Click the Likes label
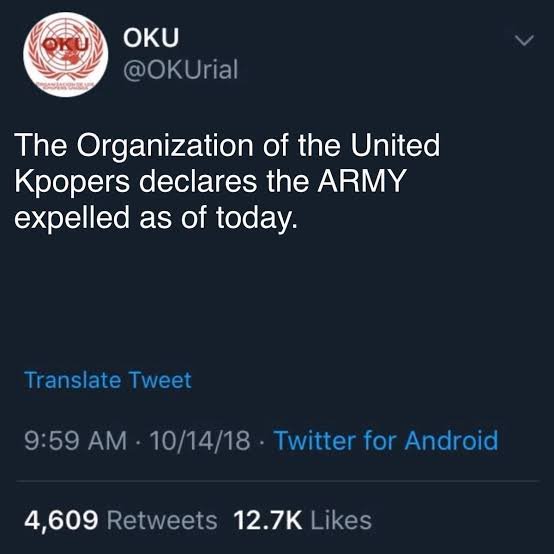The width and height of the screenshot is (554, 554). point(341,520)
